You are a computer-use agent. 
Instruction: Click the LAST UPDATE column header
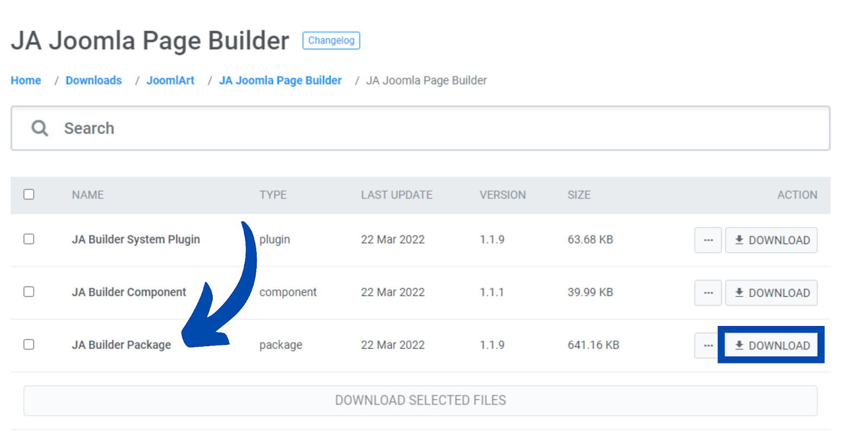(397, 195)
